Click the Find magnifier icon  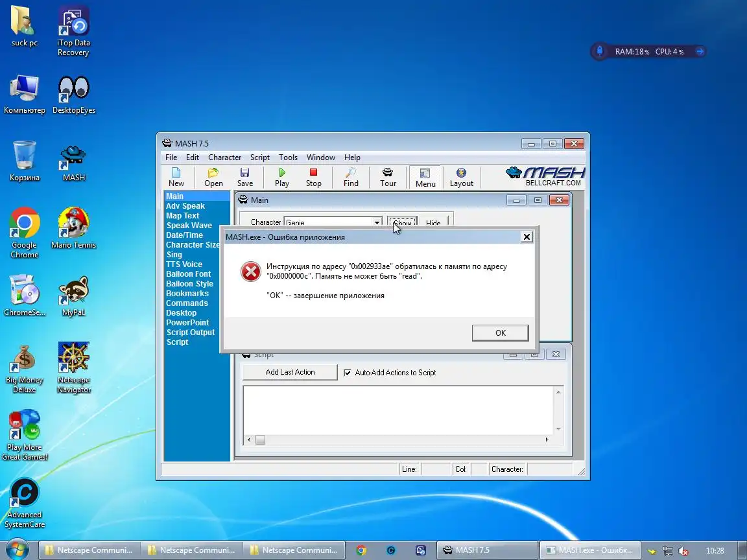(x=351, y=177)
